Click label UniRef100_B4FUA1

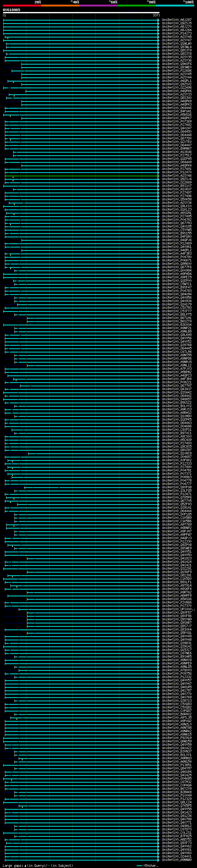(x=176, y=111)
